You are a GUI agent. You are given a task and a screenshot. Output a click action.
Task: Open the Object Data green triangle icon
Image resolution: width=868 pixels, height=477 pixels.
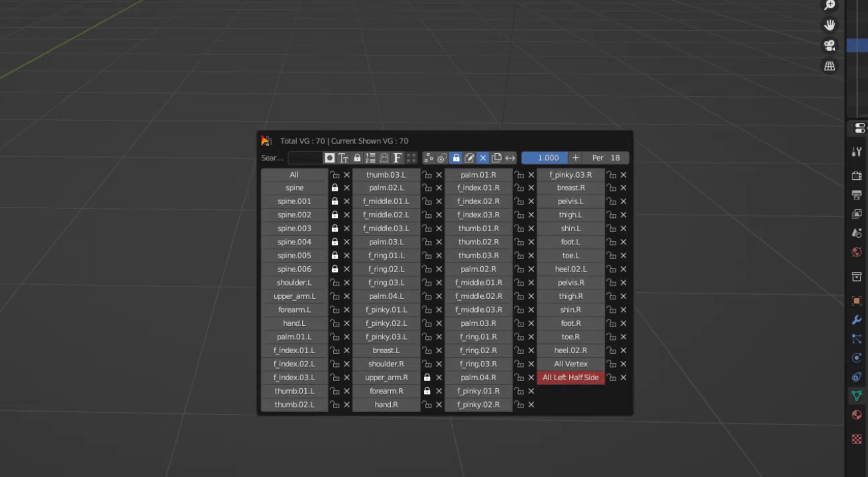857,396
